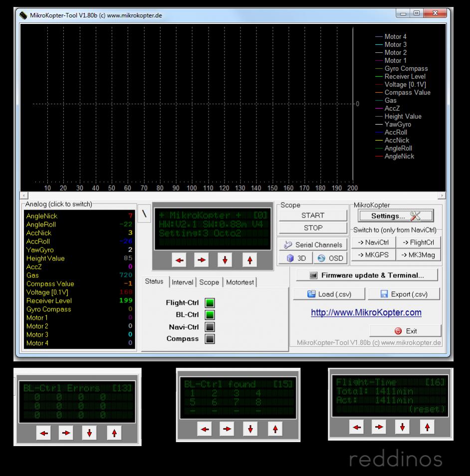Click down arrow under the BL-Ctrl Errors display

[x=89, y=433]
